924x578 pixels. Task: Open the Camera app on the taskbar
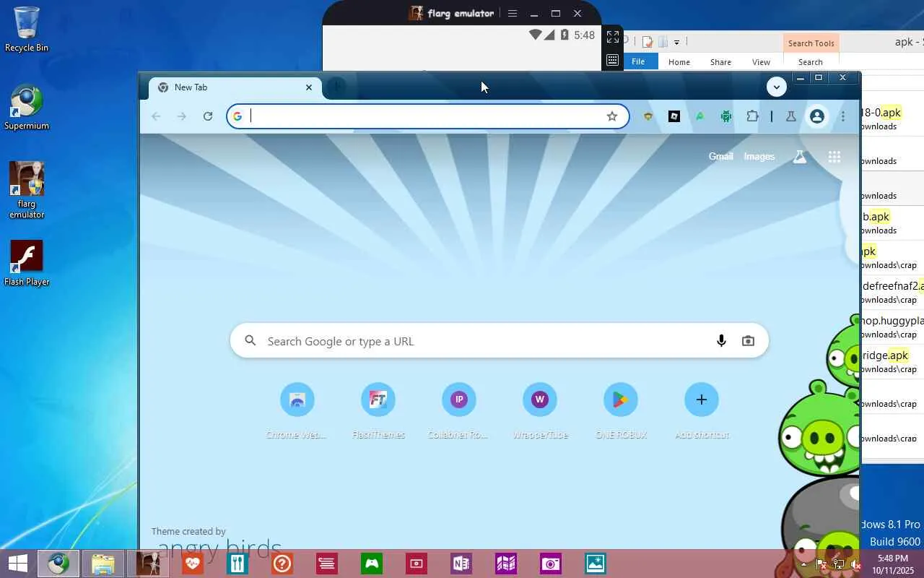pos(551,564)
